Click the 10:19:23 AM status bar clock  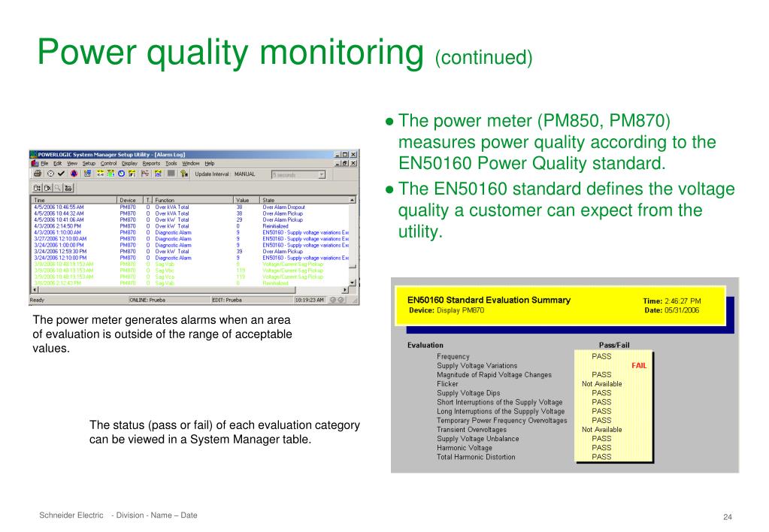[x=310, y=300]
